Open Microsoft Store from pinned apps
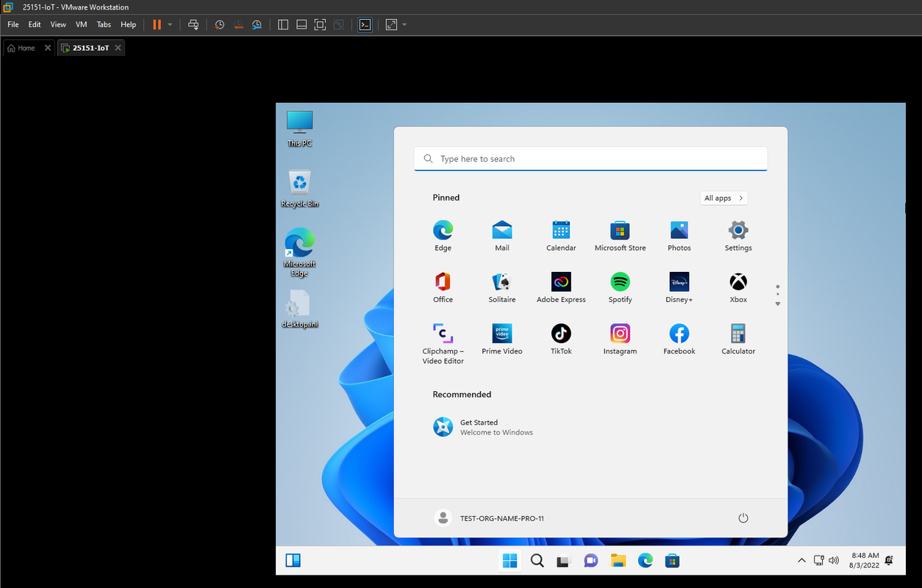 point(620,236)
